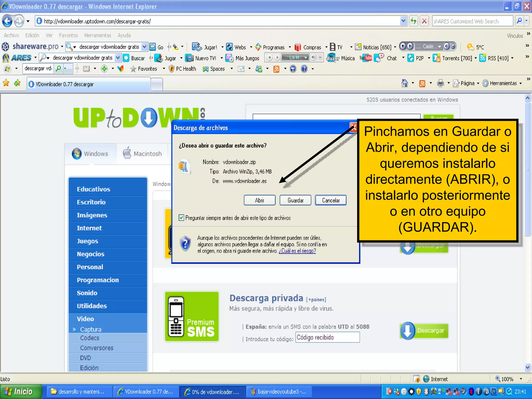Click the Print icon in command bar
Image resolution: width=532 pixels, height=399 pixels.
(x=440, y=83)
